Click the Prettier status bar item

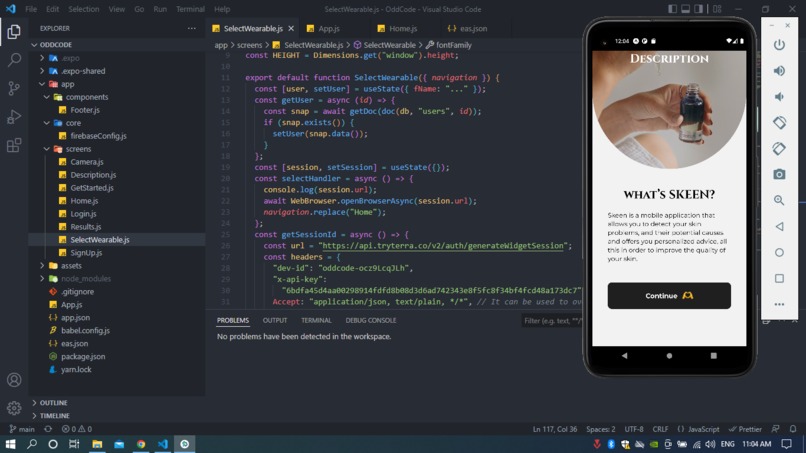tap(745, 429)
